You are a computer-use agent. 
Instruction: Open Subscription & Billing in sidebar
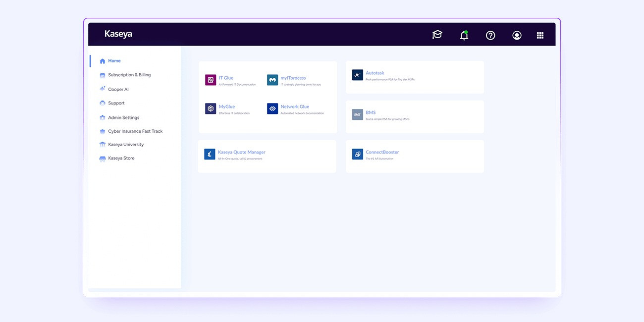129,75
